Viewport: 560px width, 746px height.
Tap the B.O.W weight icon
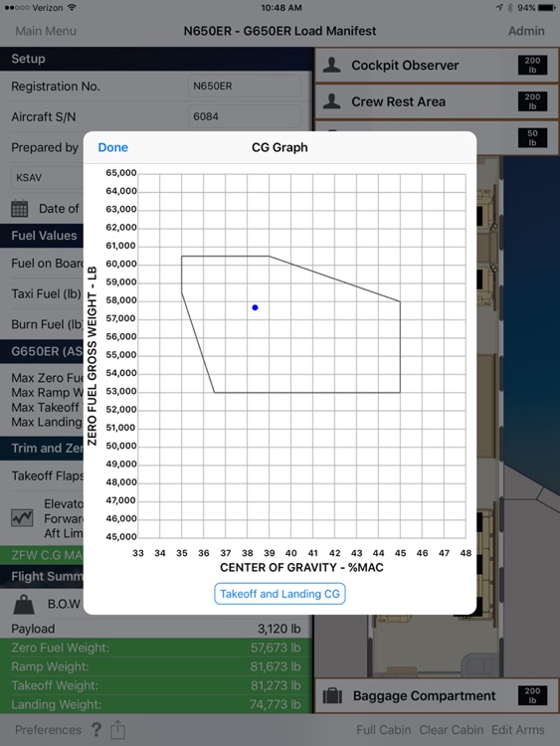23,604
